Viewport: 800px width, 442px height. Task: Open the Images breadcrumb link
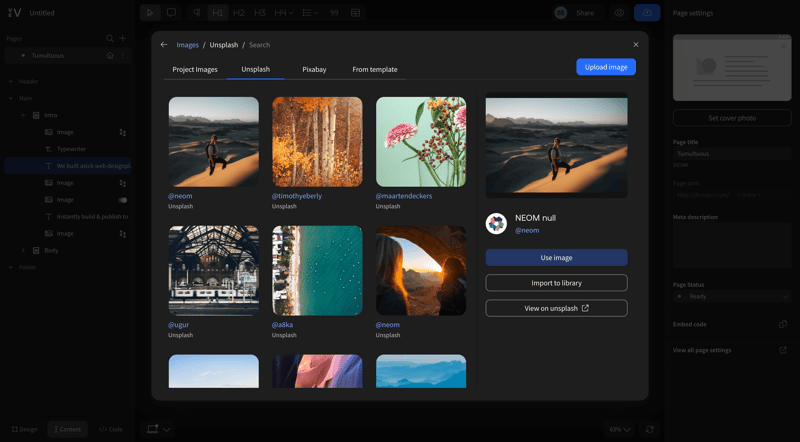click(187, 45)
